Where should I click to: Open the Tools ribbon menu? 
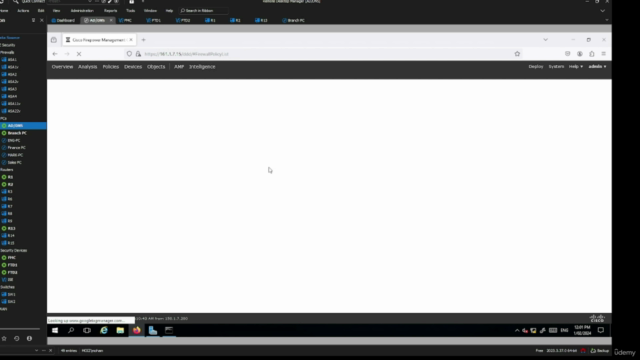[131, 11]
